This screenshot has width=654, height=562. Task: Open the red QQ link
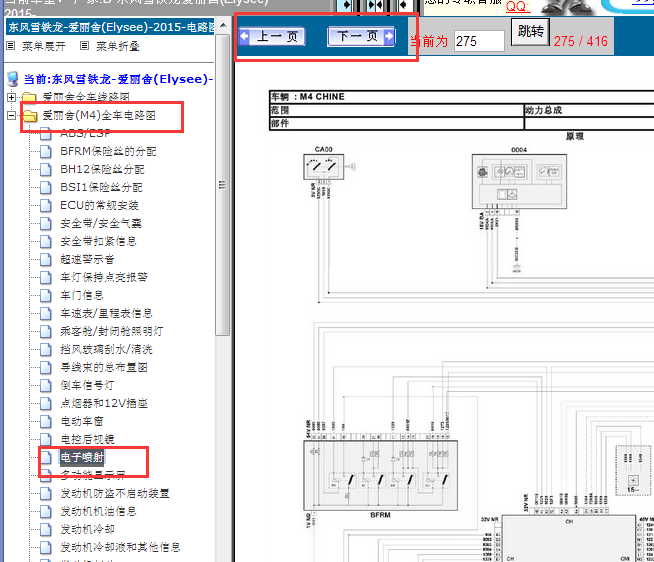click(518, 6)
